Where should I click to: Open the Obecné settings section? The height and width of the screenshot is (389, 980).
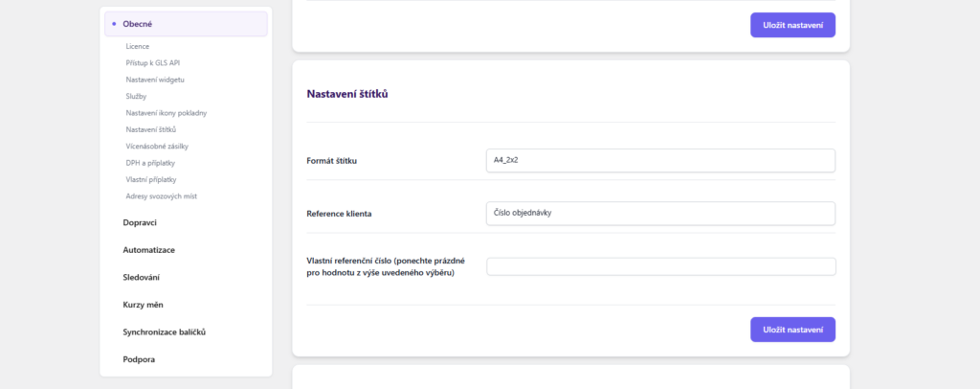pos(186,24)
